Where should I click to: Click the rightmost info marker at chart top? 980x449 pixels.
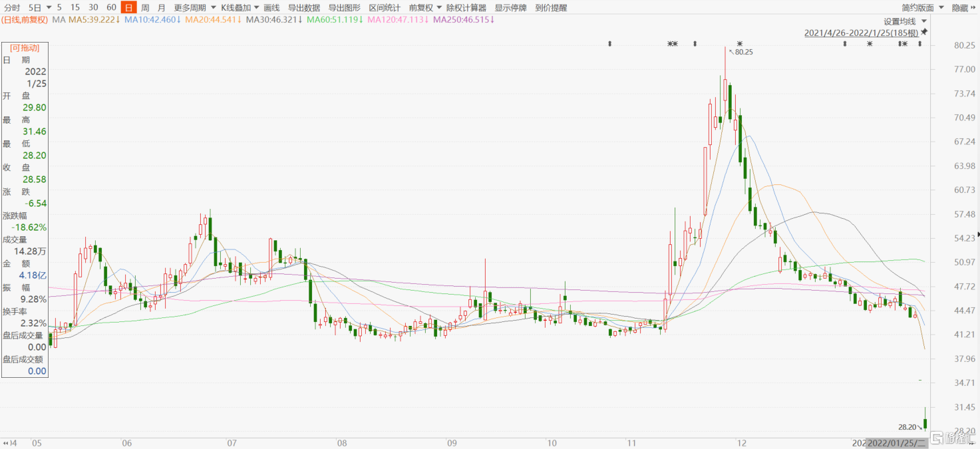pos(920,44)
